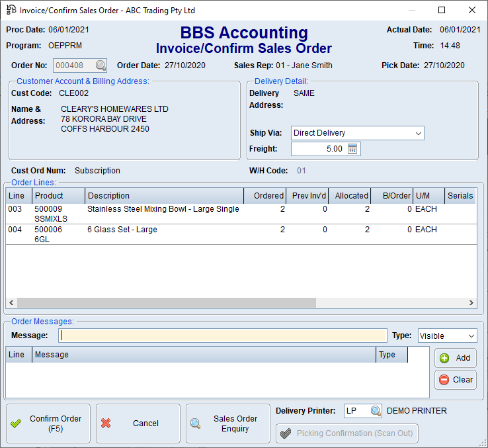Select the Stainless Steel Mixing Bowl row

tap(163, 214)
